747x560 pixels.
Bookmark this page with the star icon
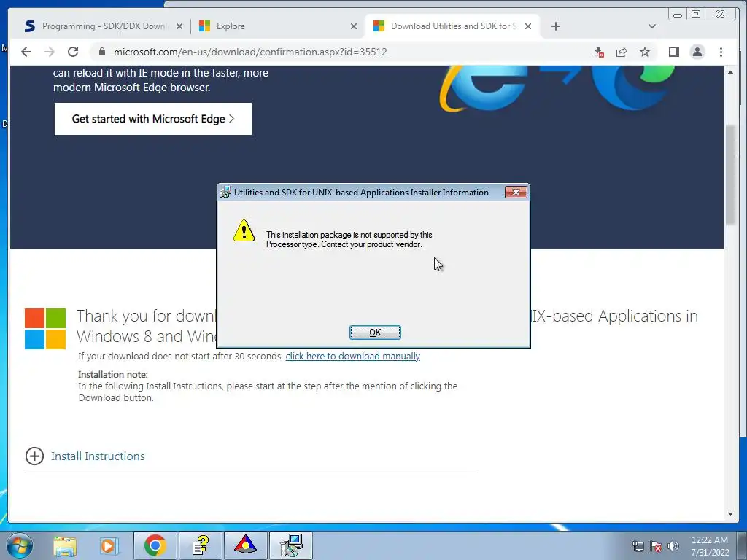coord(645,52)
